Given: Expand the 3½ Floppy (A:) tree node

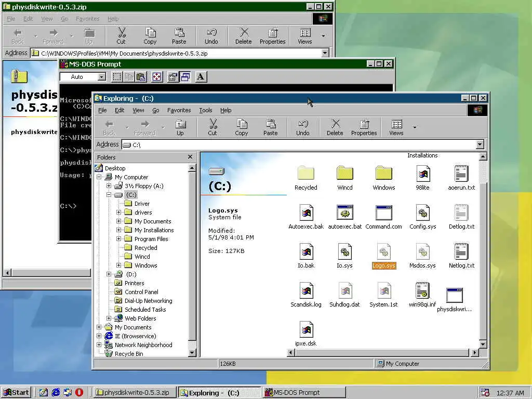Looking at the screenshot, I should 109,186.
